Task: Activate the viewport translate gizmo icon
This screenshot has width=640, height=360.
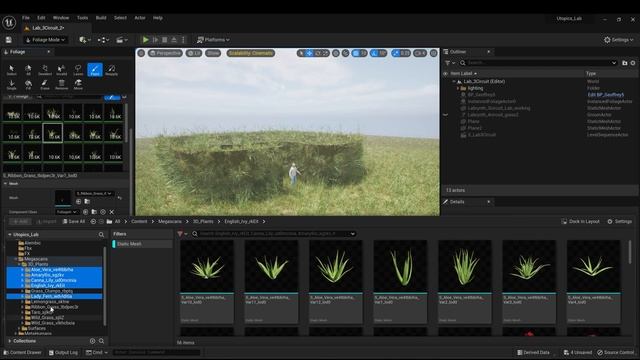Action: coord(309,53)
